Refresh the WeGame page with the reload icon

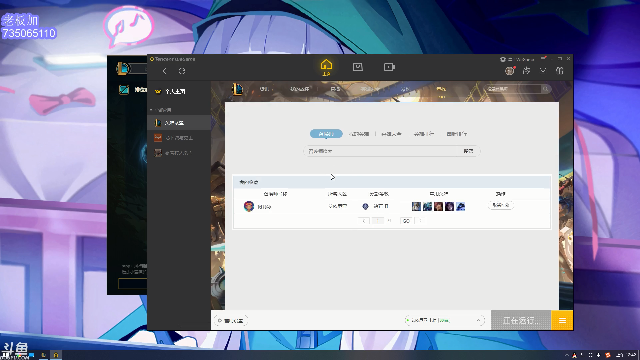coord(182,71)
